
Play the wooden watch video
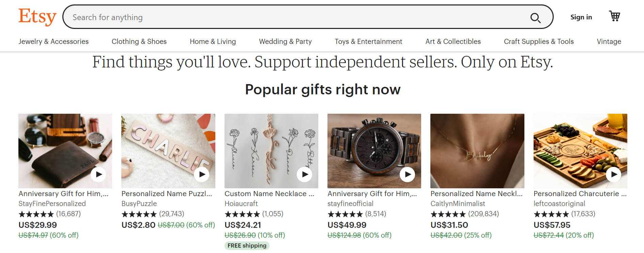click(x=408, y=174)
